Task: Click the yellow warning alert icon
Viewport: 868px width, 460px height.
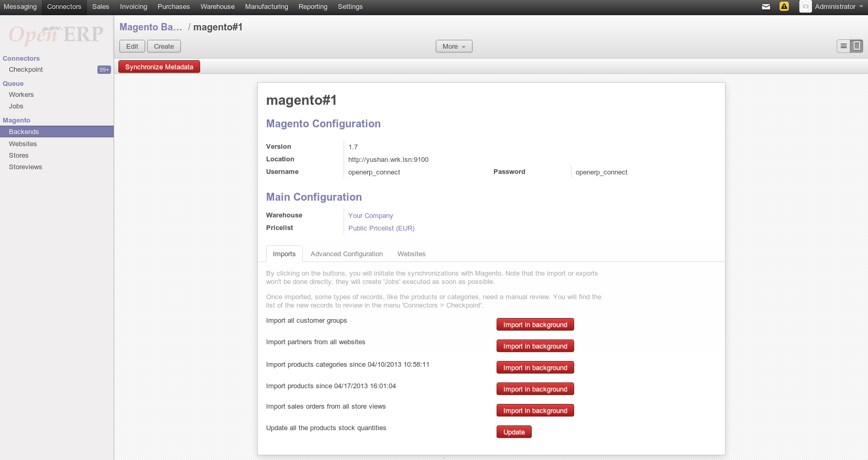Action: (x=784, y=7)
